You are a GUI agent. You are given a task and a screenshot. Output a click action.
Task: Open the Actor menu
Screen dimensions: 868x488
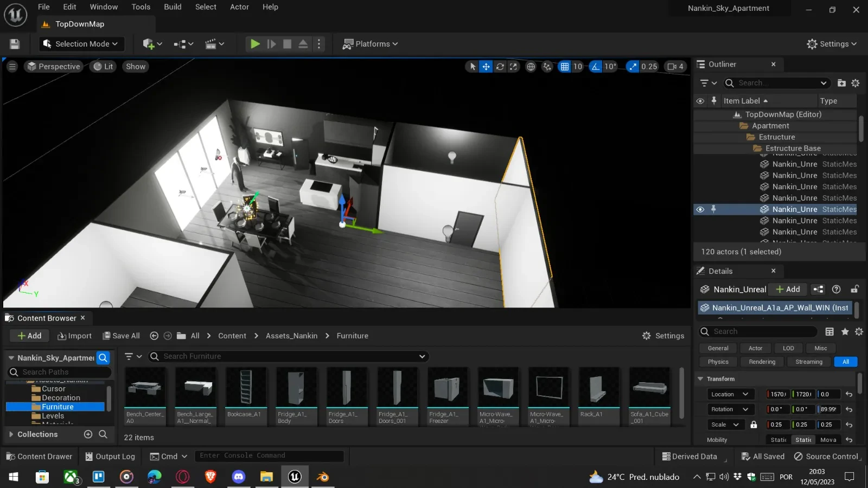239,7
